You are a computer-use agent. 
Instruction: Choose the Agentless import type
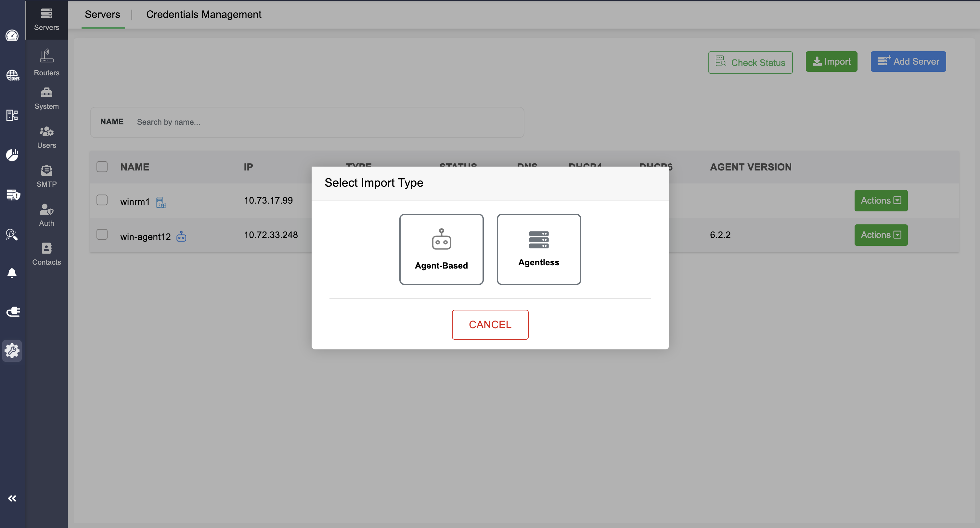[539, 249]
